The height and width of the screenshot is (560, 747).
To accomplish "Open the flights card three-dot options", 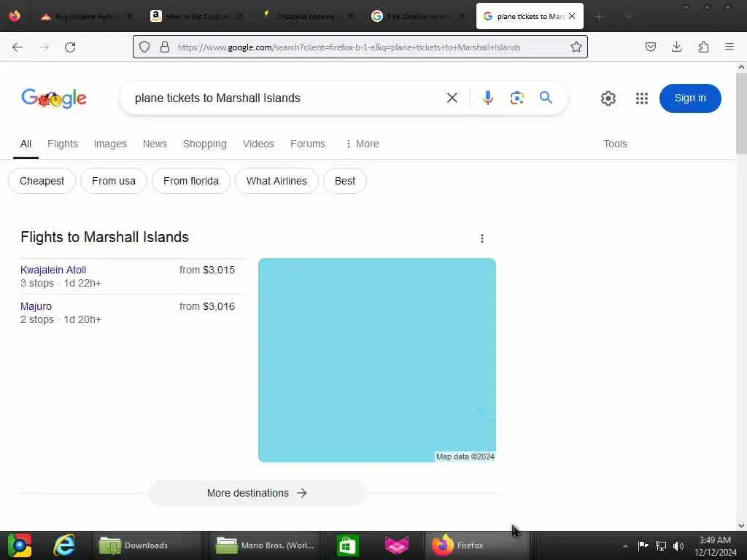I will click(482, 238).
